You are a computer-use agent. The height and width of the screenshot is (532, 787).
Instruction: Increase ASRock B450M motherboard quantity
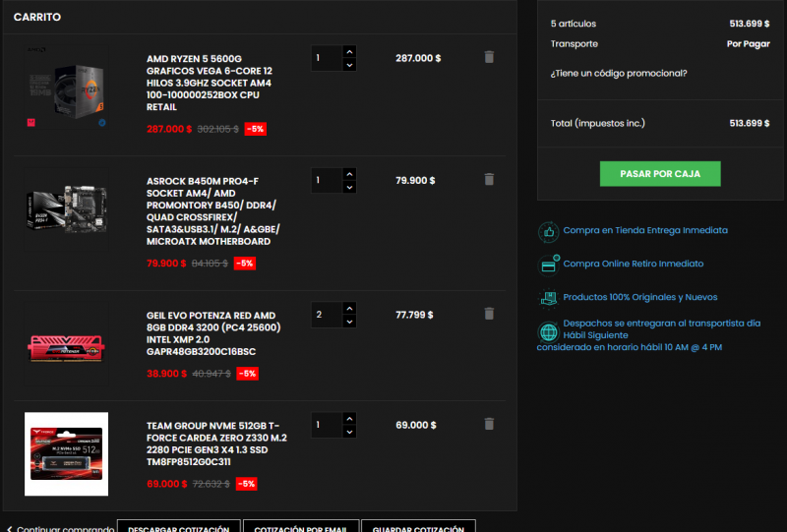pos(350,174)
